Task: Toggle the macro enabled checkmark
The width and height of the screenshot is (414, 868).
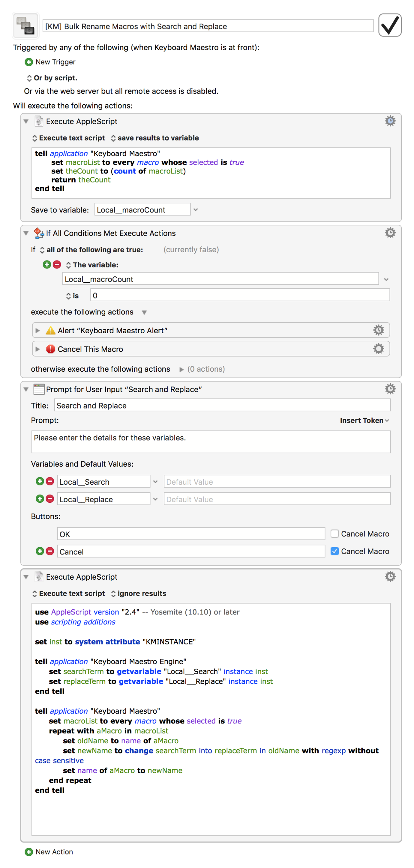Action: [389, 25]
